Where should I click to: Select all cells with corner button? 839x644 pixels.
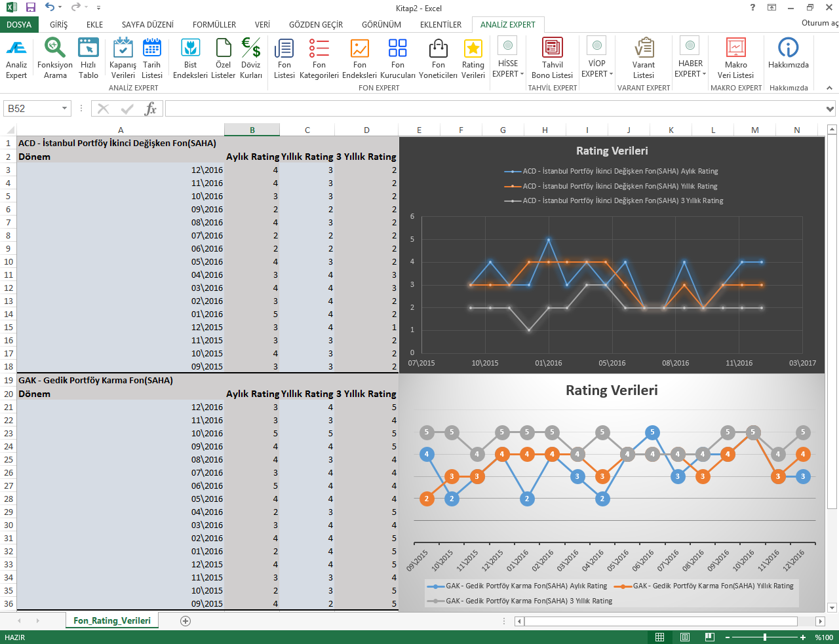click(9, 130)
